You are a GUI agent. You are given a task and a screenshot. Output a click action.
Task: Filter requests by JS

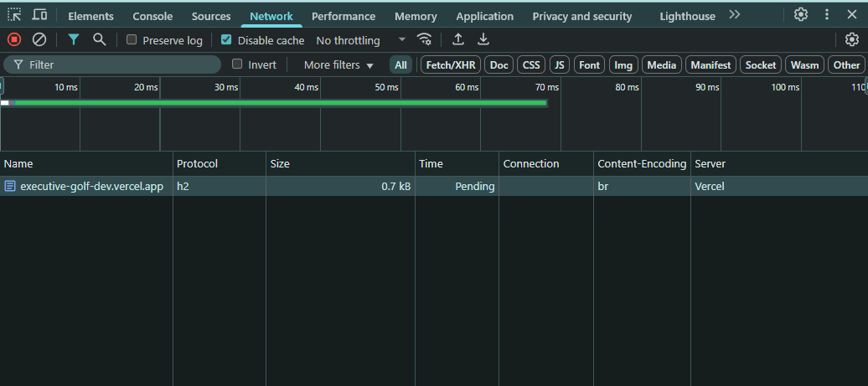point(560,64)
